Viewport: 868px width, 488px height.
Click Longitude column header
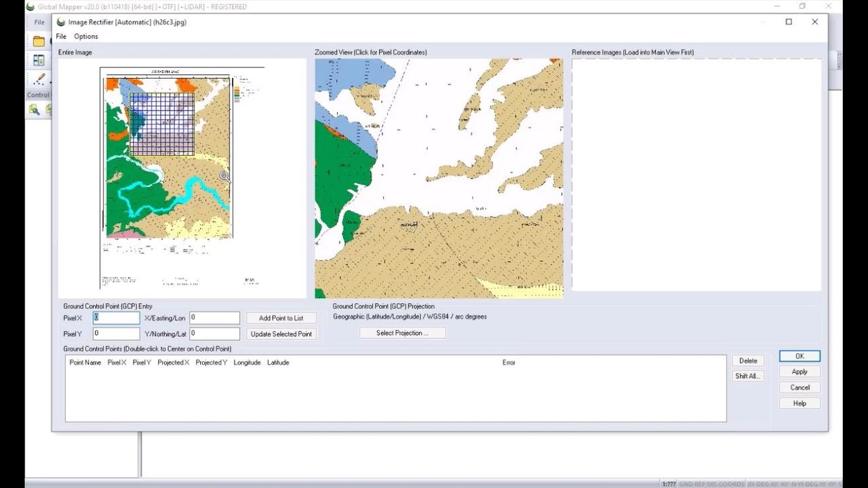pyautogui.click(x=247, y=363)
